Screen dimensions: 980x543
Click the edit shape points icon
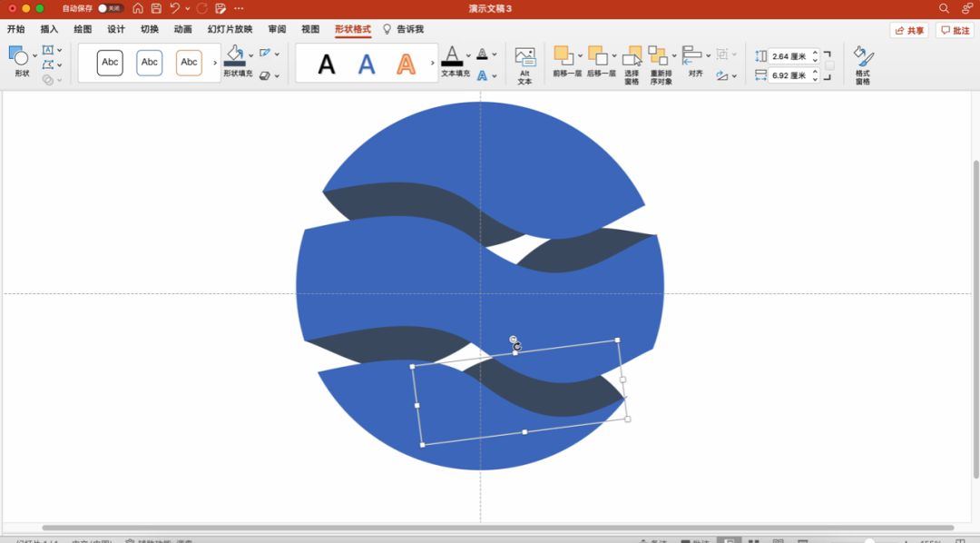pyautogui.click(x=47, y=64)
